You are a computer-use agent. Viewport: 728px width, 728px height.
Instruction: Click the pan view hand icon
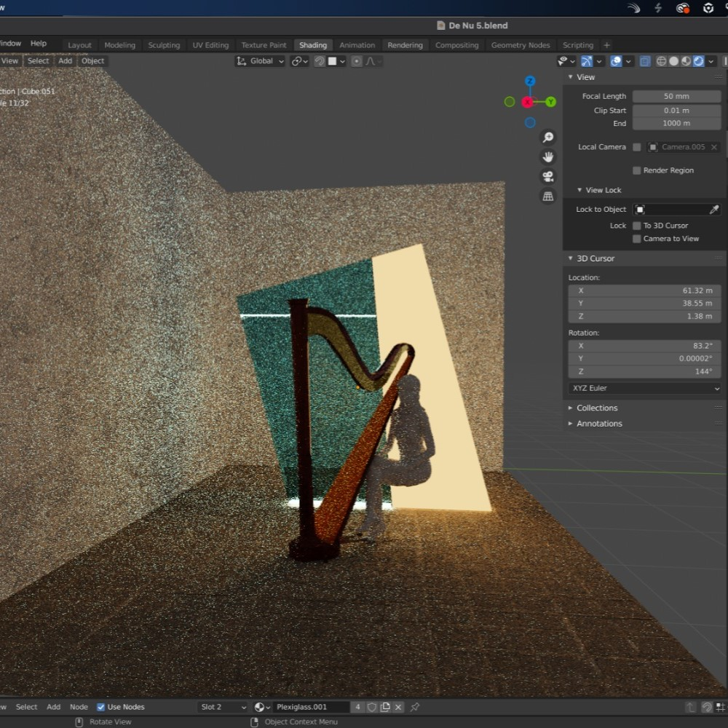(548, 157)
